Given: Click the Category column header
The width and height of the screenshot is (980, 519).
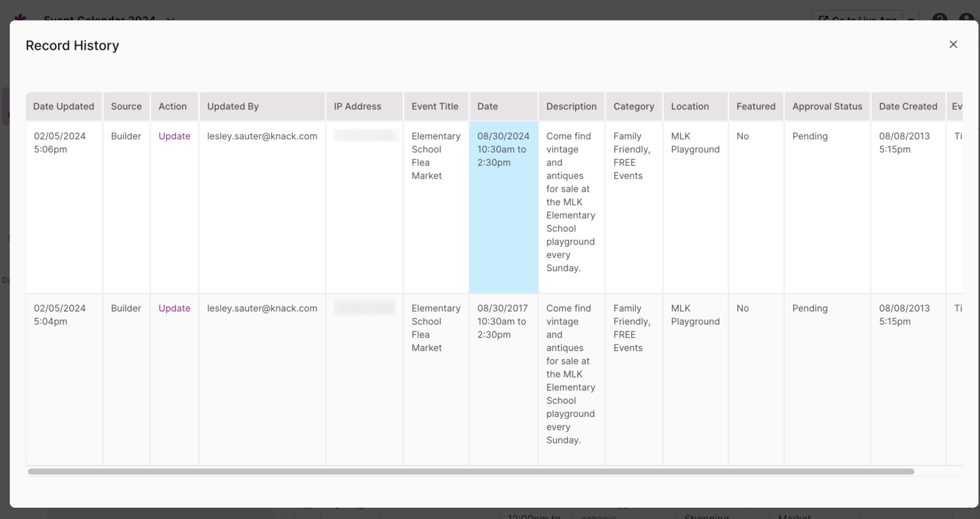Looking at the screenshot, I should [x=634, y=107].
